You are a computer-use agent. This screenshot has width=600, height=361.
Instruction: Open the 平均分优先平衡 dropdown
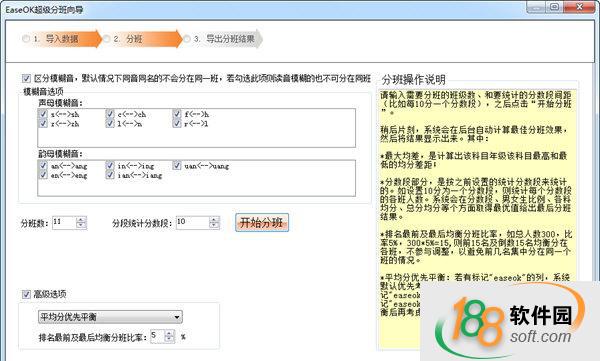[x=110, y=317]
